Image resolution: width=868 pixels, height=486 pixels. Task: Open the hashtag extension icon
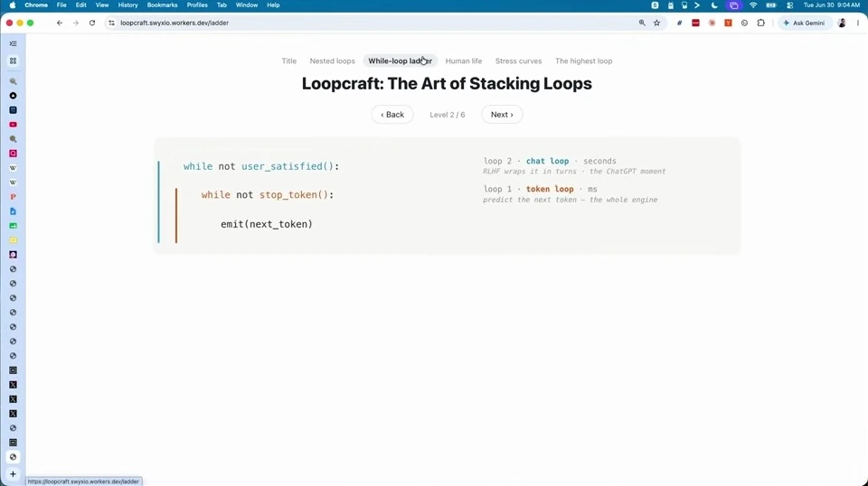coord(679,23)
